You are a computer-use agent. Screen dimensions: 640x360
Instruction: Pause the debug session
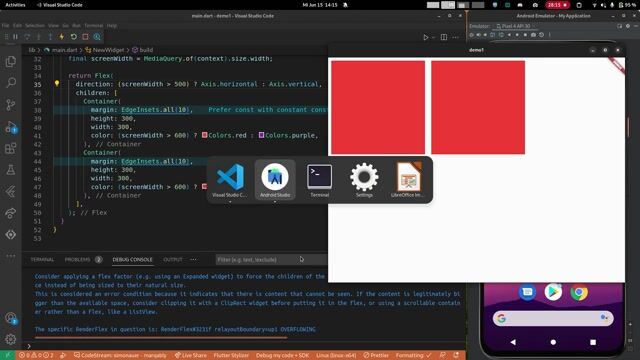16,37
